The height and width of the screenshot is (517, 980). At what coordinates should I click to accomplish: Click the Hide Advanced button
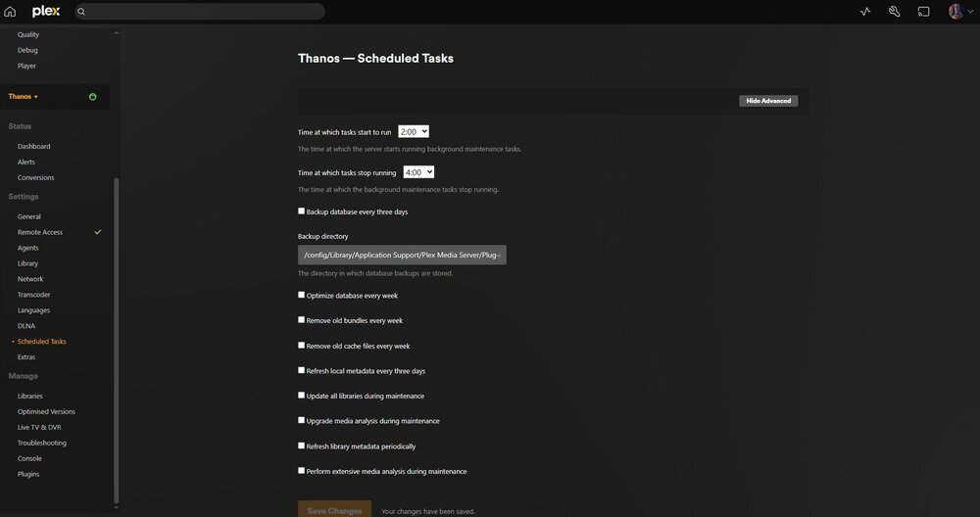[x=768, y=101]
